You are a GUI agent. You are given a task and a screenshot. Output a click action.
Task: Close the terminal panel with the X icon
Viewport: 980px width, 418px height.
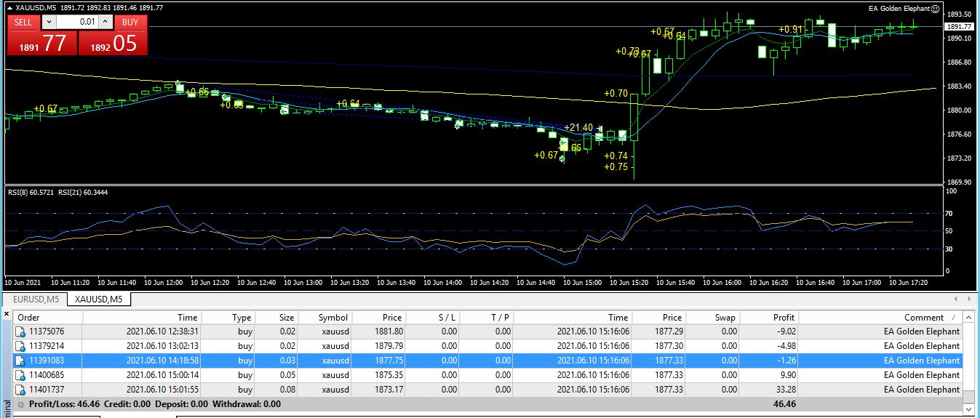point(7,314)
